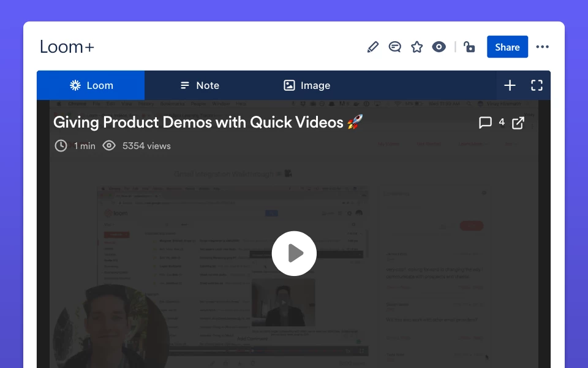The height and width of the screenshot is (368, 588).
Task: Add a new tab with plus icon
Action: point(510,85)
